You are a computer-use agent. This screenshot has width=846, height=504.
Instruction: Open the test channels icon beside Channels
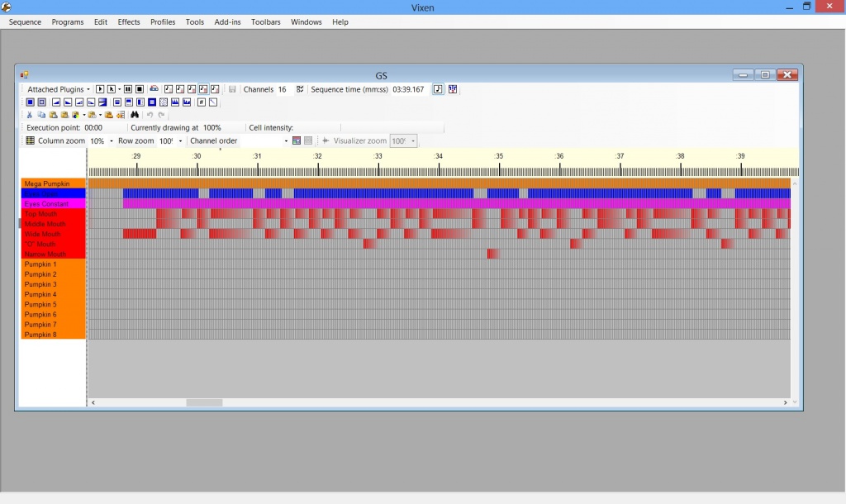pos(300,89)
